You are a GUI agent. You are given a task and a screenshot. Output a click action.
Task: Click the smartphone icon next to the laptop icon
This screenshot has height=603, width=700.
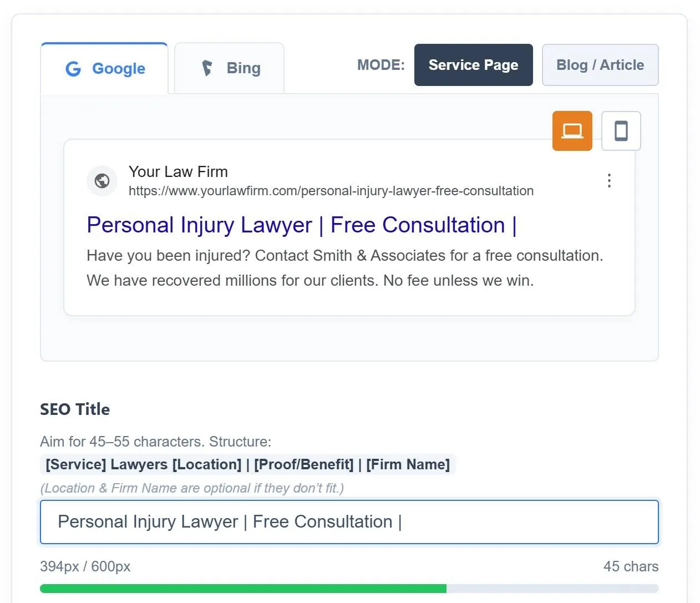tap(621, 131)
